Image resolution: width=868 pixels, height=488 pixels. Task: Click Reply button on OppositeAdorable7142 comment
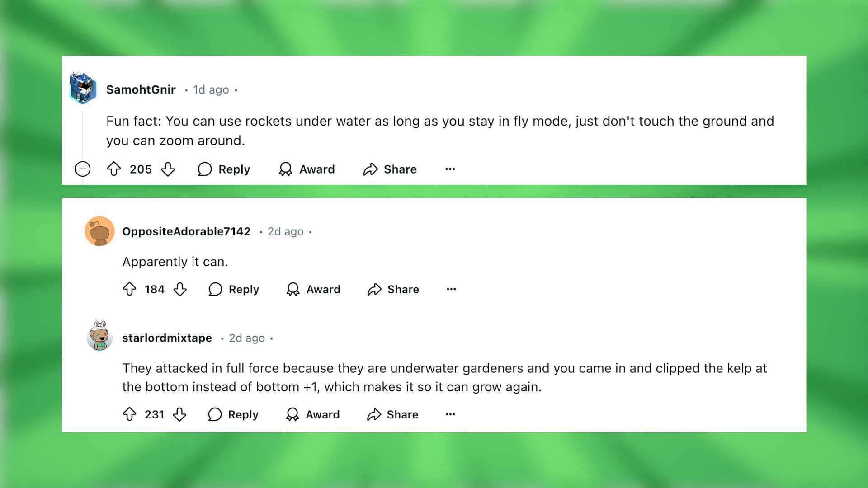pos(234,289)
